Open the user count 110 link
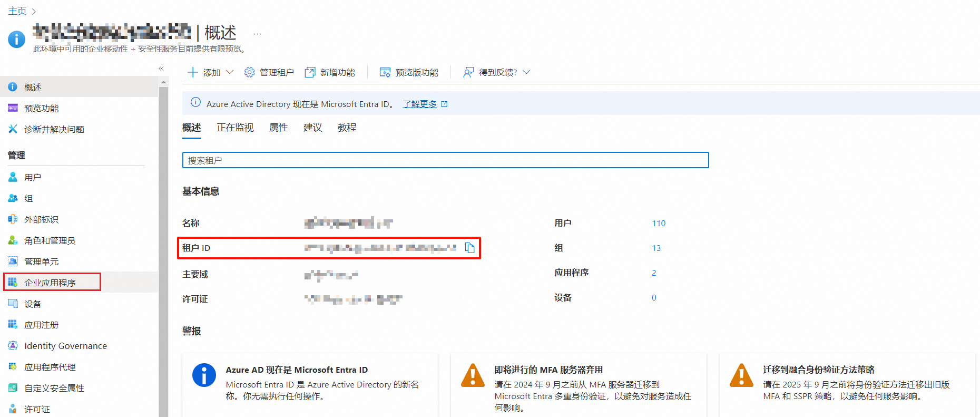The height and width of the screenshot is (417, 980). pos(659,223)
